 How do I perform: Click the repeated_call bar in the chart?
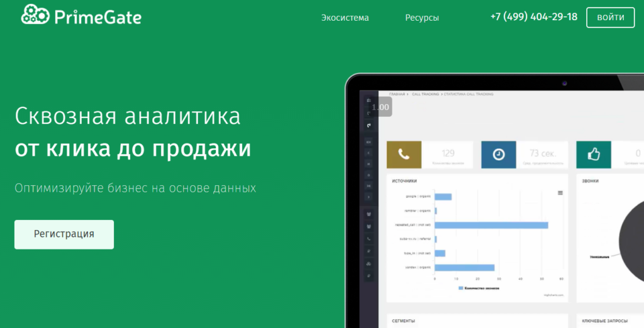click(491, 225)
